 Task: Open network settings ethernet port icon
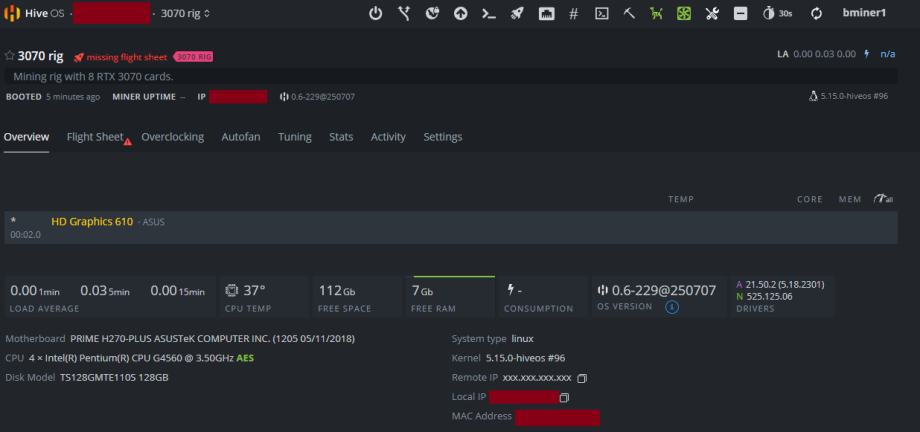point(546,14)
